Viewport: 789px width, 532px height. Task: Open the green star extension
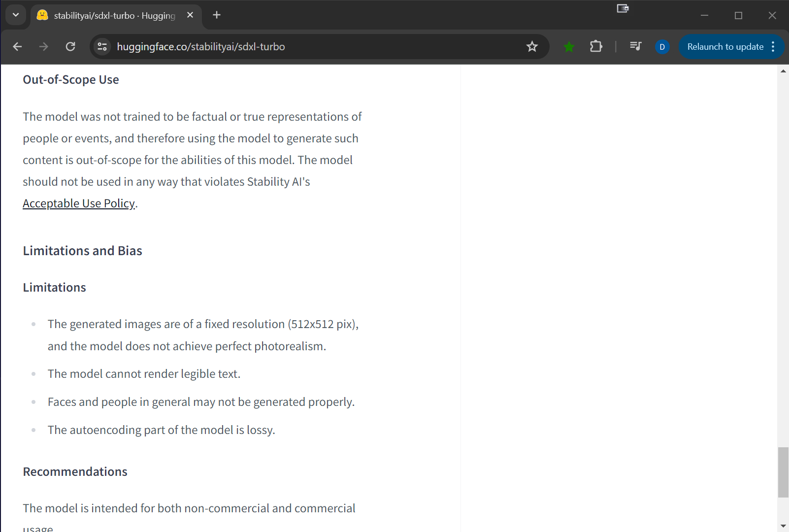pos(569,47)
